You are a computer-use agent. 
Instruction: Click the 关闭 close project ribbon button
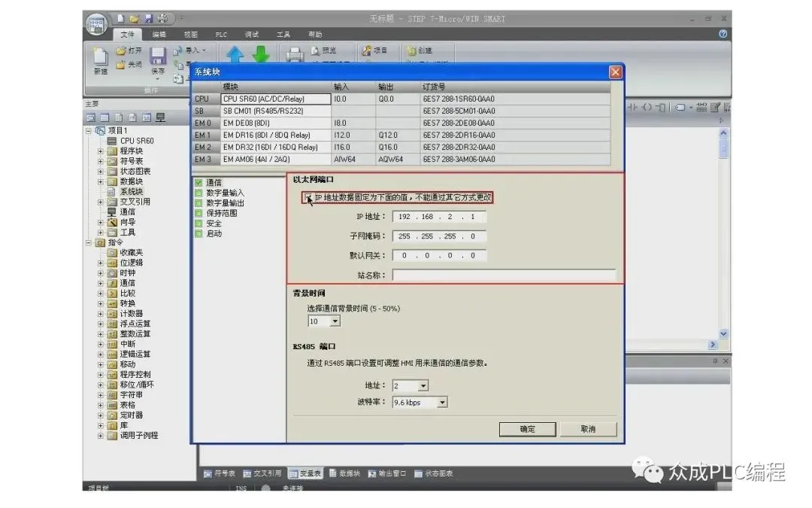point(129,65)
